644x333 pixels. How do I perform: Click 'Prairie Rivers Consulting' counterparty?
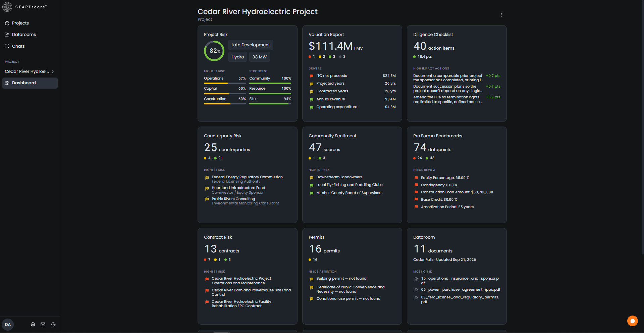[233, 199]
